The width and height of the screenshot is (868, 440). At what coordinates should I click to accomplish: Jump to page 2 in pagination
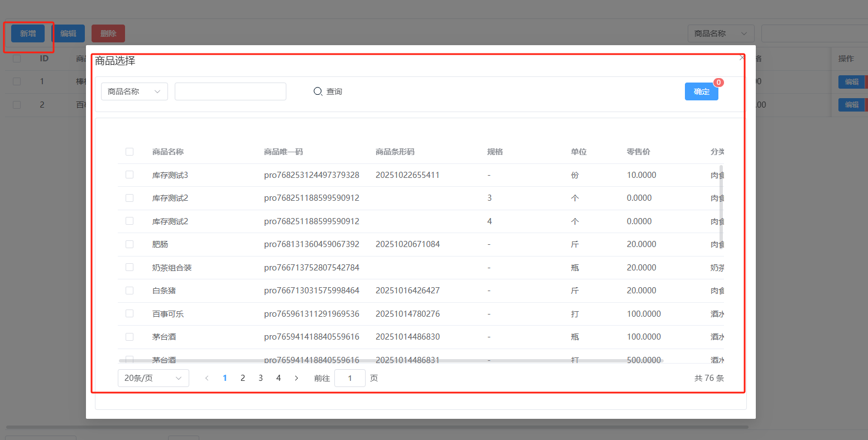(x=243, y=378)
